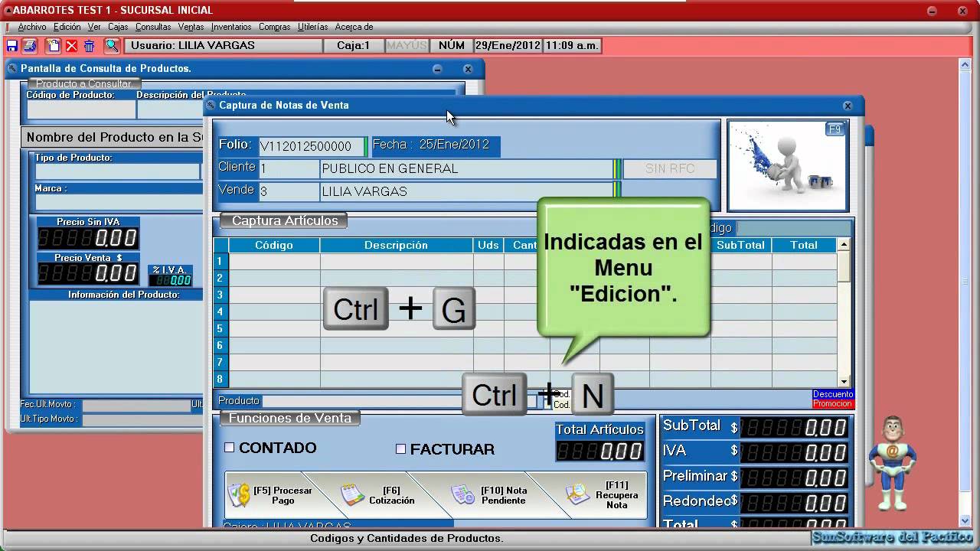Click the assistant cartoon character

[x=892, y=463]
